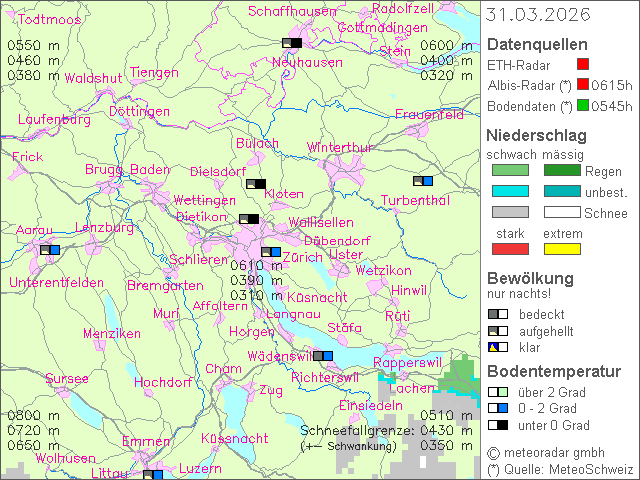The image size is (640, 480).
Task: Click the station marker near Turbenthal
Action: [423, 181]
